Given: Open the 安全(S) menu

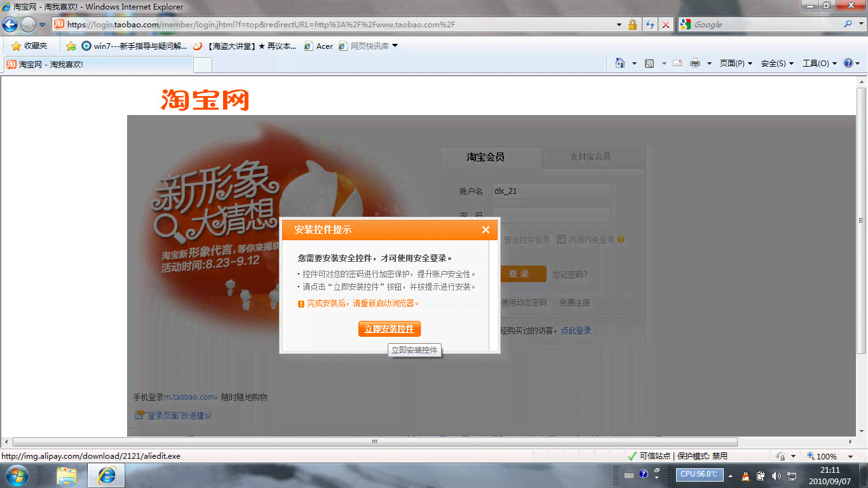Looking at the screenshot, I should click(x=777, y=64).
